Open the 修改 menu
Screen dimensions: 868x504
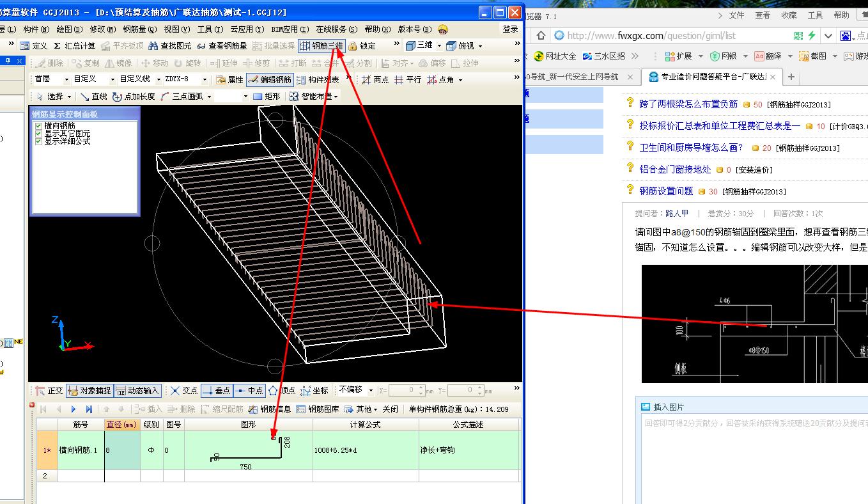[102, 29]
